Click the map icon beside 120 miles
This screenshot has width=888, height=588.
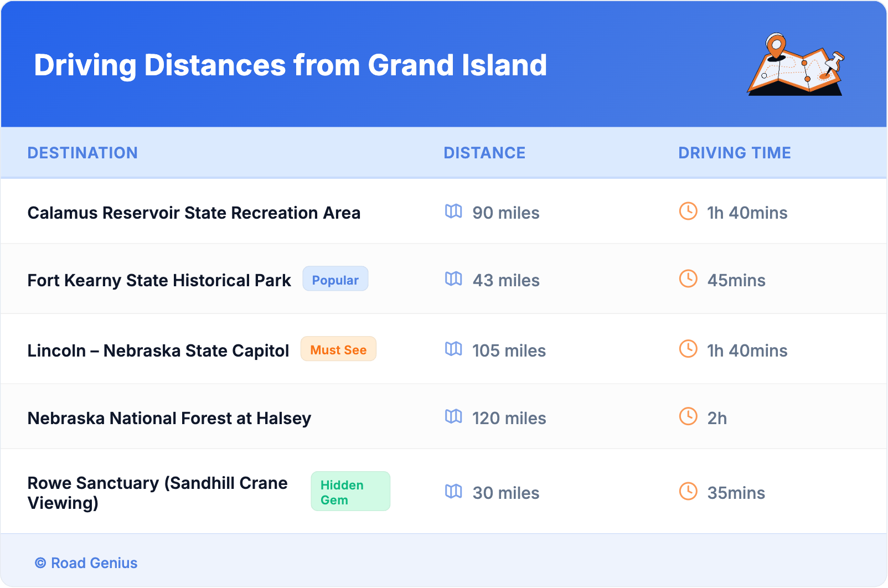tap(453, 417)
